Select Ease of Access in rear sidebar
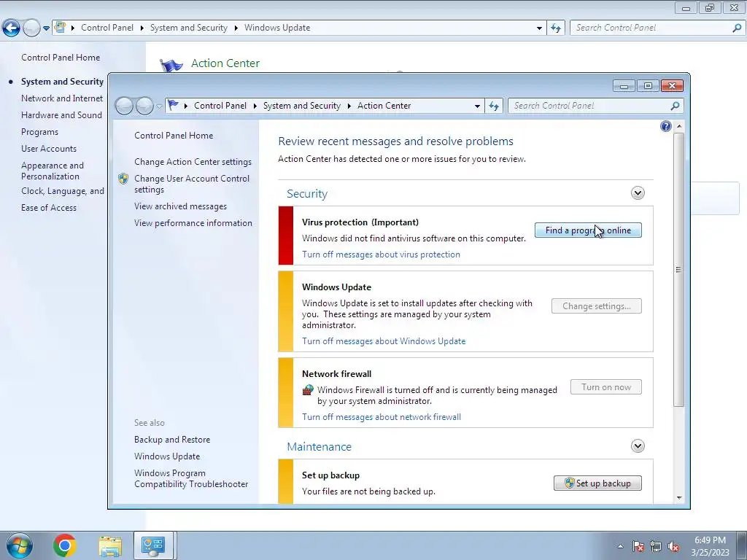Image resolution: width=747 pixels, height=560 pixels. (49, 208)
